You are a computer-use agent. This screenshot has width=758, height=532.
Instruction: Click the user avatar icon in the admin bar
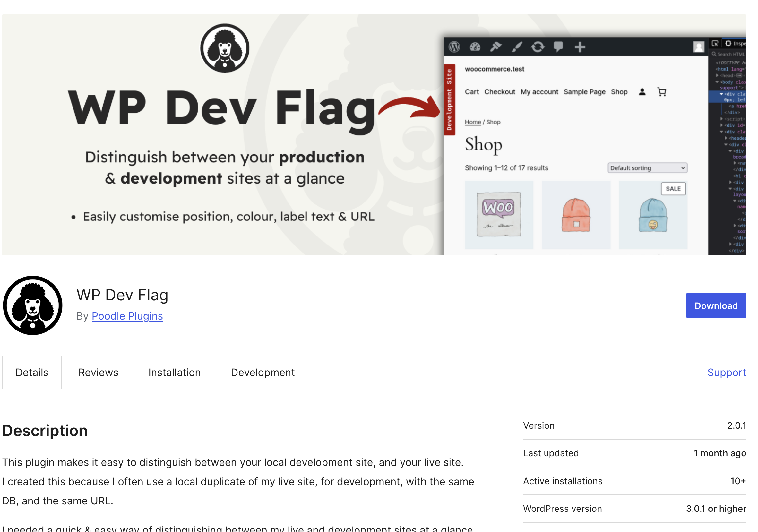(699, 47)
